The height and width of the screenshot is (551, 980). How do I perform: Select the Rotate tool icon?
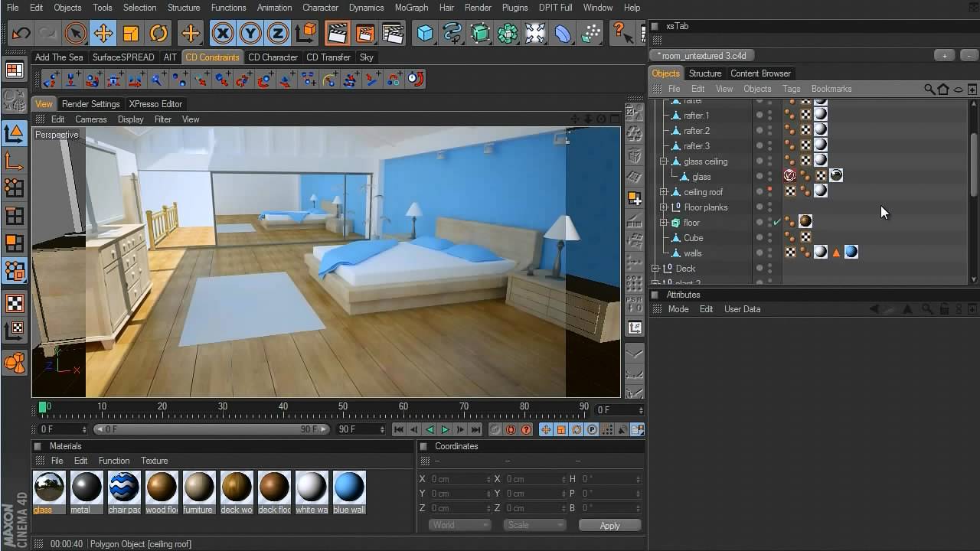coord(158,33)
